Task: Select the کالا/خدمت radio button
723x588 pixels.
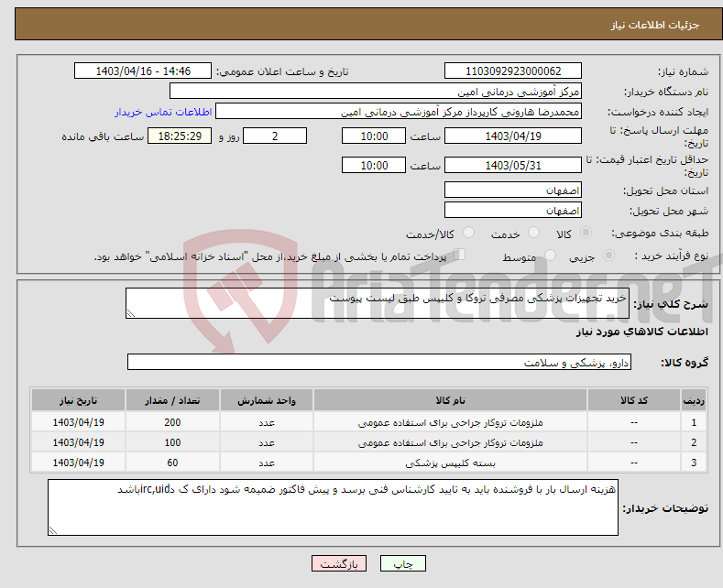Action: click(x=468, y=233)
